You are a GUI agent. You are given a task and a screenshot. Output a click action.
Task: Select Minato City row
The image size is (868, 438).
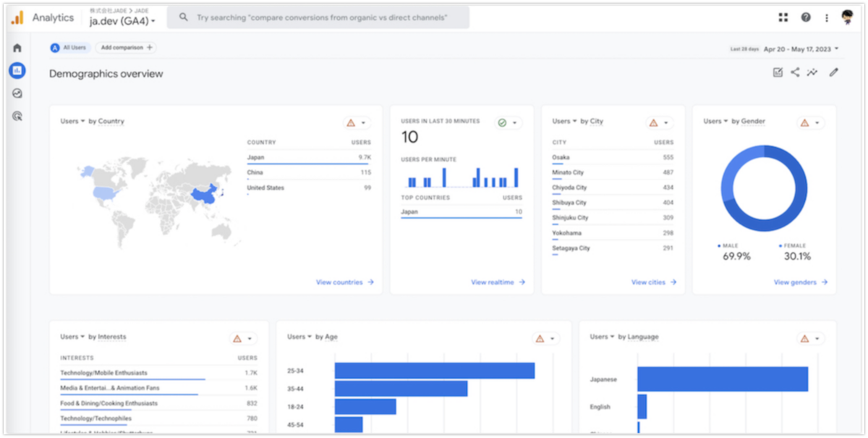click(x=613, y=172)
